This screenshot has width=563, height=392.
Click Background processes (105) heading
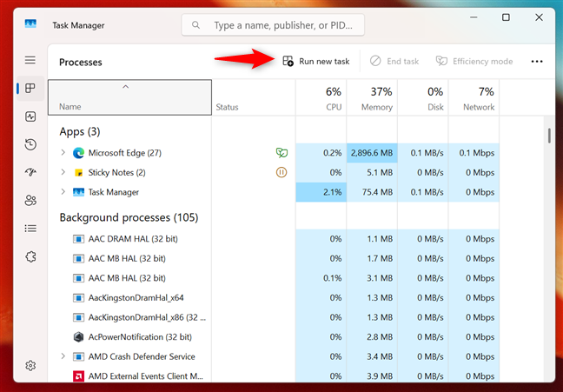(129, 217)
